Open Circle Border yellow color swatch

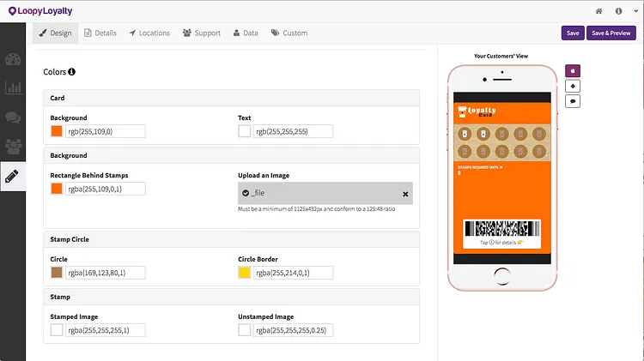(245, 273)
